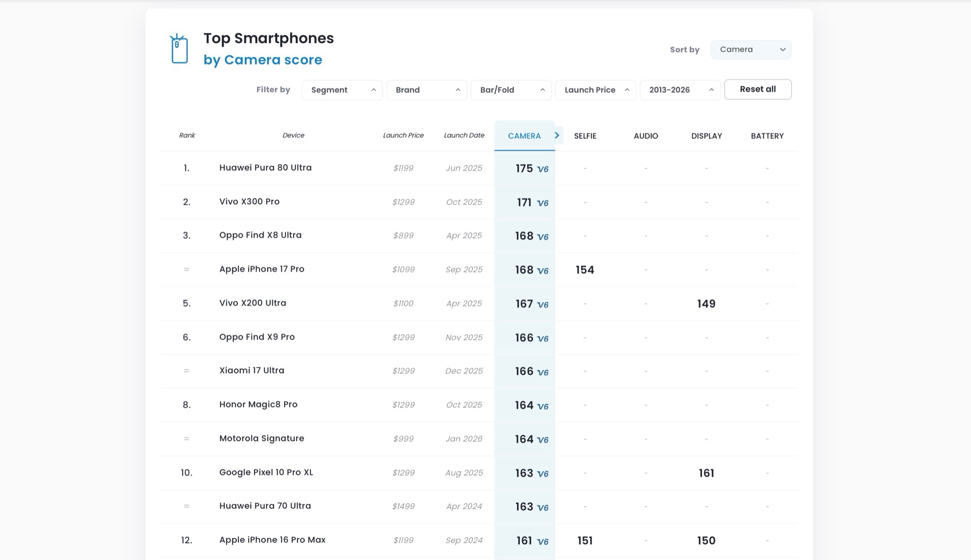Click V6 badge for Huawei Pura 80 Ultra
This screenshot has width=971, height=560.
(x=543, y=169)
